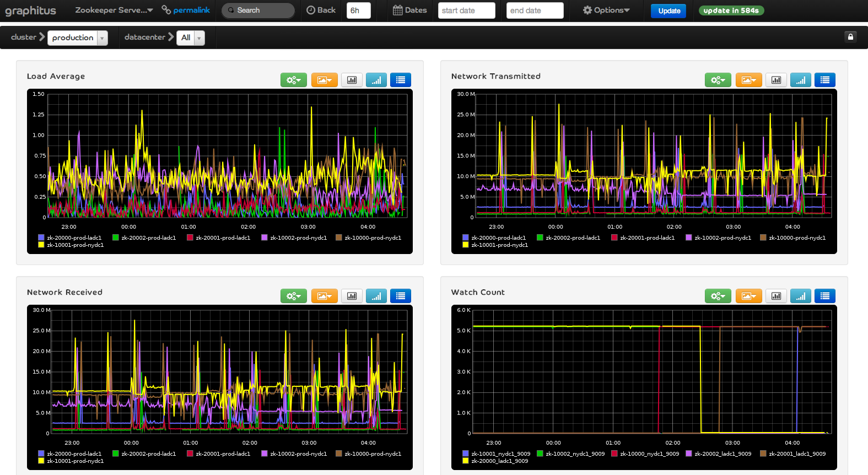Click the Load Average panel title

(56, 76)
